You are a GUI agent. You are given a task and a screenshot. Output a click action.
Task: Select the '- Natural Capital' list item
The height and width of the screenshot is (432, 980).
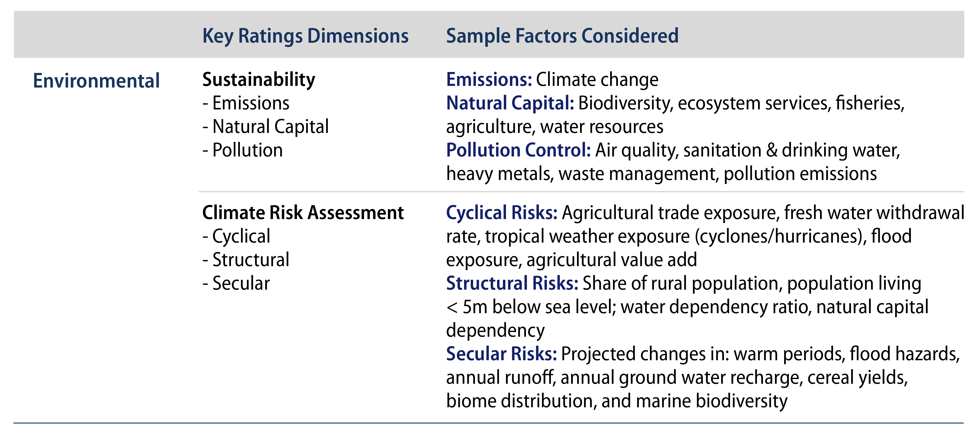tap(265, 127)
